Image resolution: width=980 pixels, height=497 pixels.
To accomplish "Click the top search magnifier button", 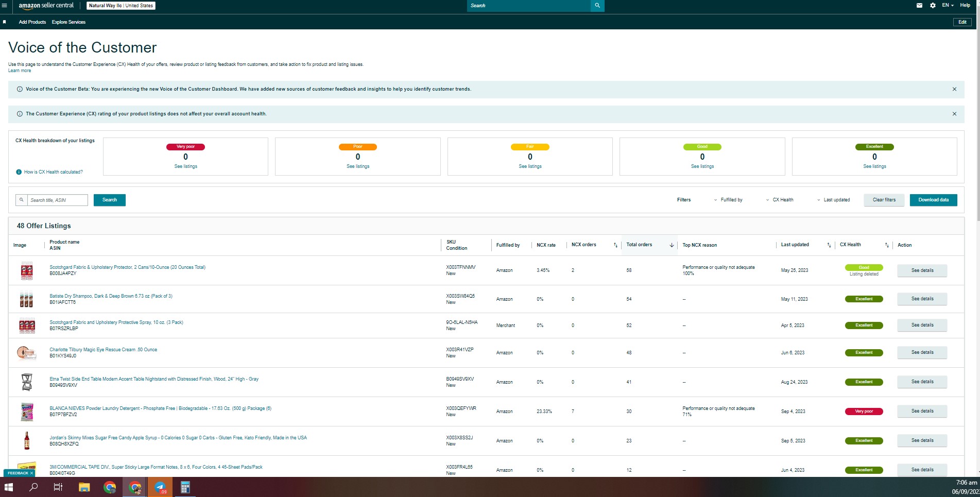I will tap(597, 6).
